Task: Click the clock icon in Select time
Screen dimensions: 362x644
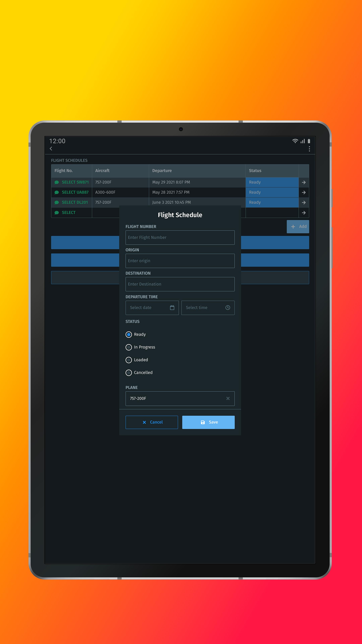Action: 228,308
